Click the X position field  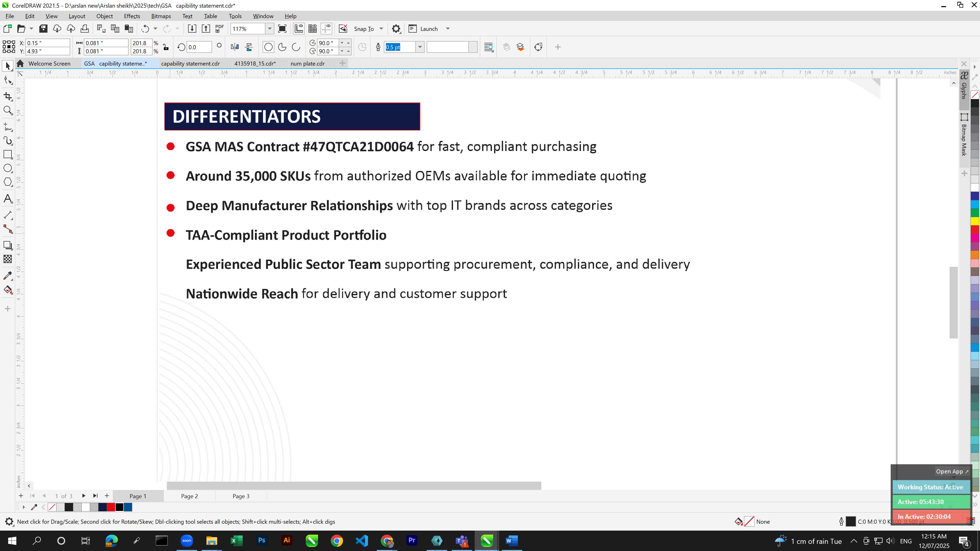[x=47, y=43]
